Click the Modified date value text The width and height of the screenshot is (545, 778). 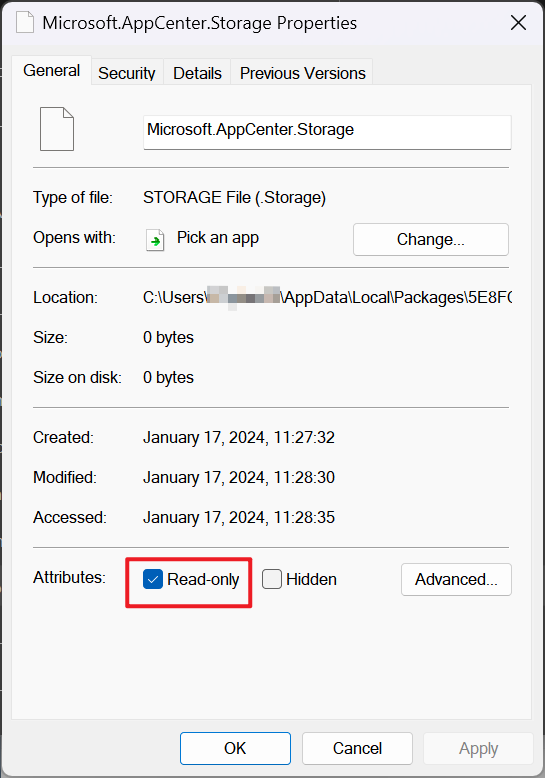click(x=239, y=477)
